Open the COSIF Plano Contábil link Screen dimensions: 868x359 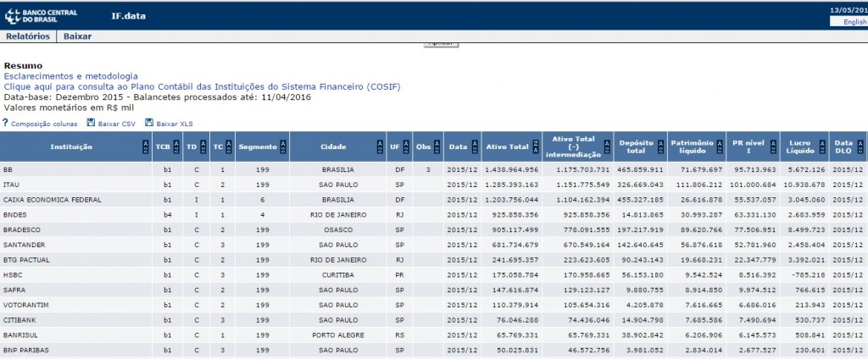click(x=202, y=86)
